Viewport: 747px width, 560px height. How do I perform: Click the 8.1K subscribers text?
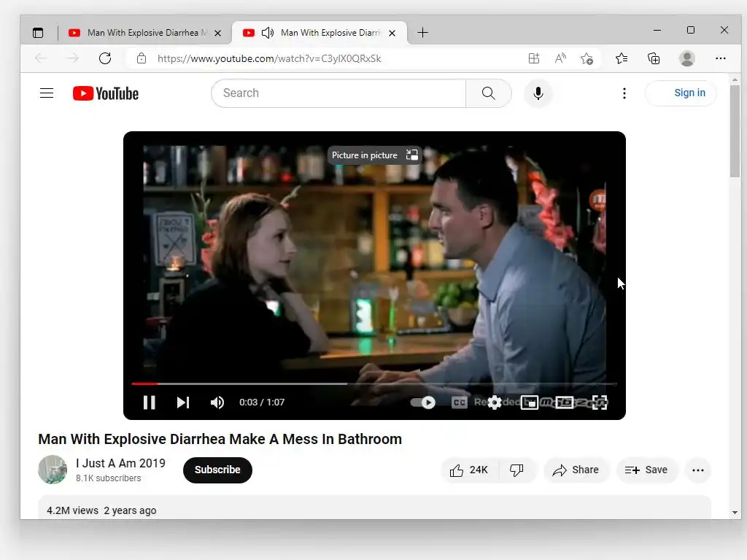109,478
